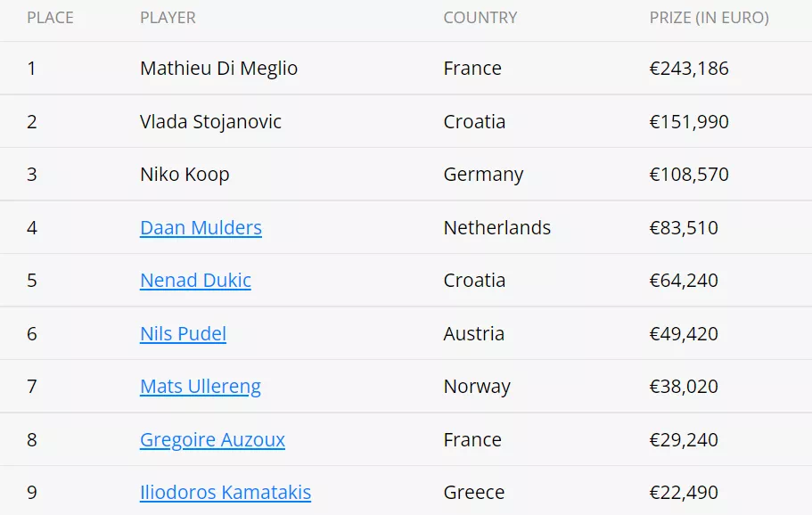Click the Nils Pudel link
This screenshot has height=515, width=812.
point(183,334)
